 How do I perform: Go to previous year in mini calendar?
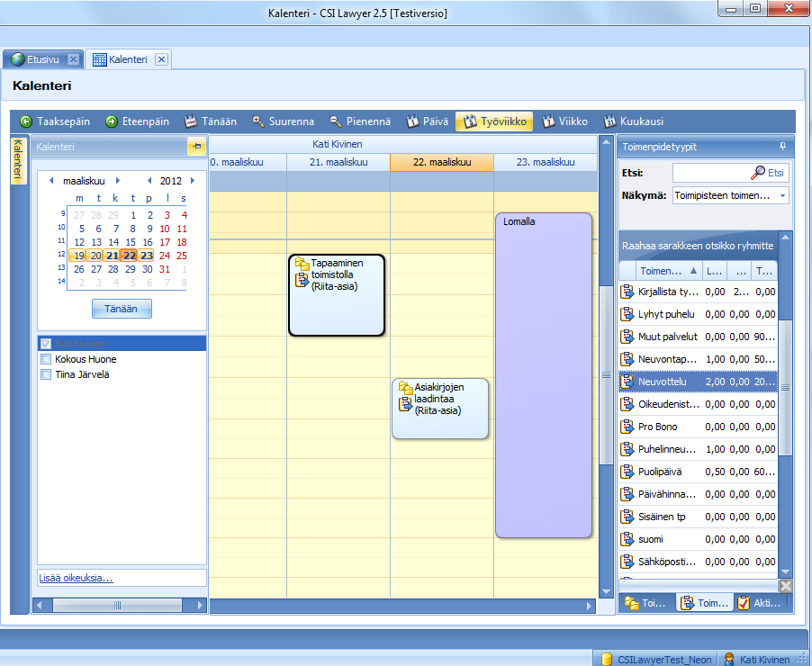pyautogui.click(x=149, y=181)
